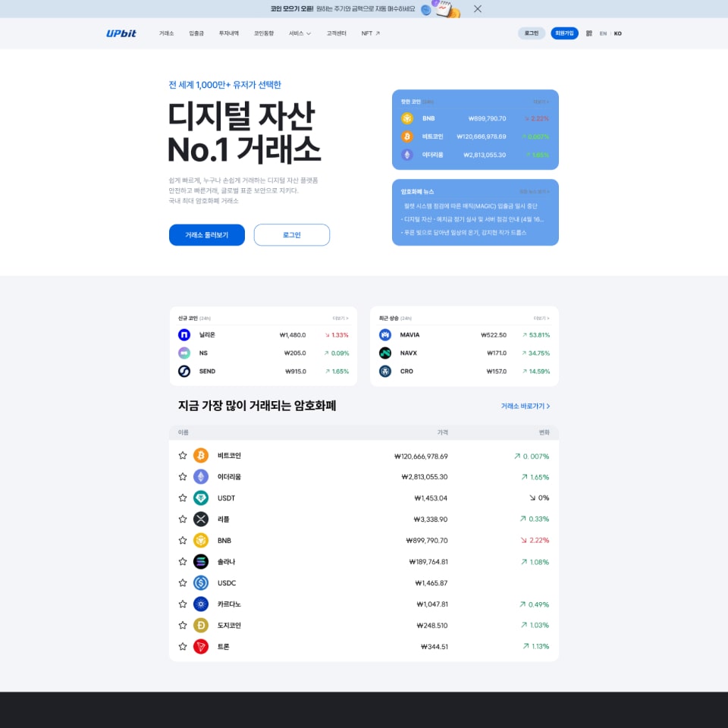This screenshot has width=728, height=728.
Task: Open 더보기 in hot coins card
Action: coord(541,102)
